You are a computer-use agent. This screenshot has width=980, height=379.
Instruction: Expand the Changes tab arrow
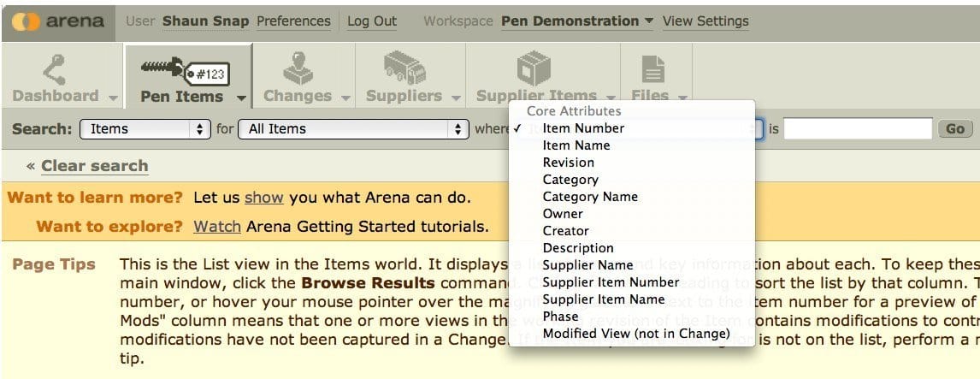345,98
